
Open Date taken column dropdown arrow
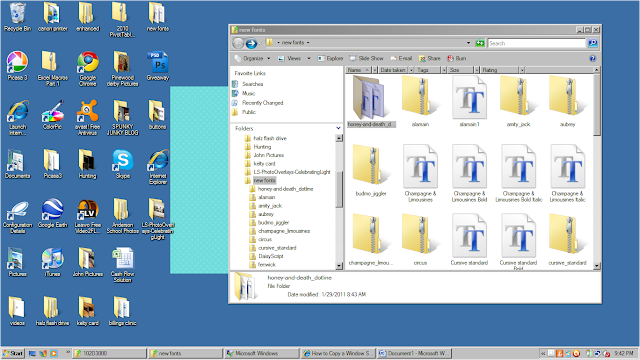pos(411,70)
